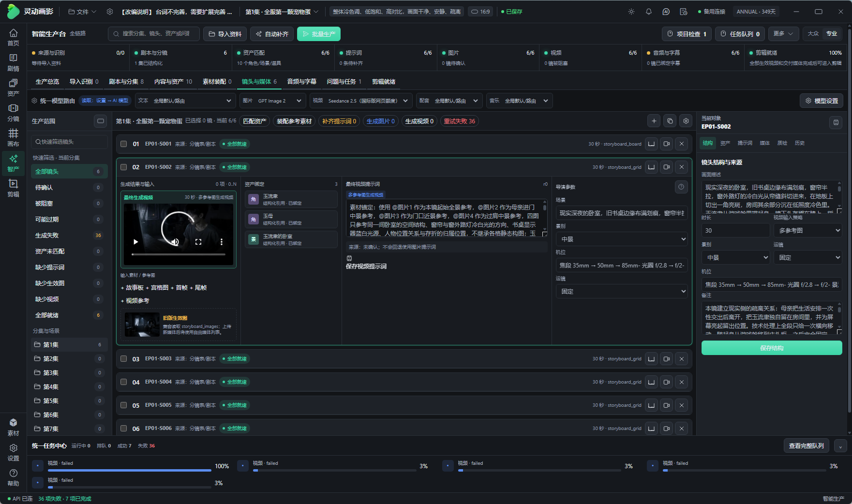Switch to the 生产总览 tab

47,82
